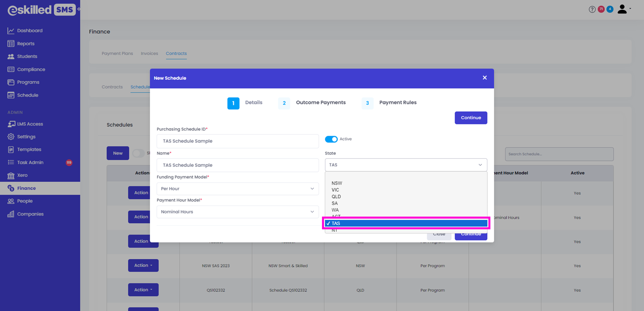The height and width of the screenshot is (311, 644).
Task: Open the Dashboard icon in sidebar
Action: pos(11,31)
